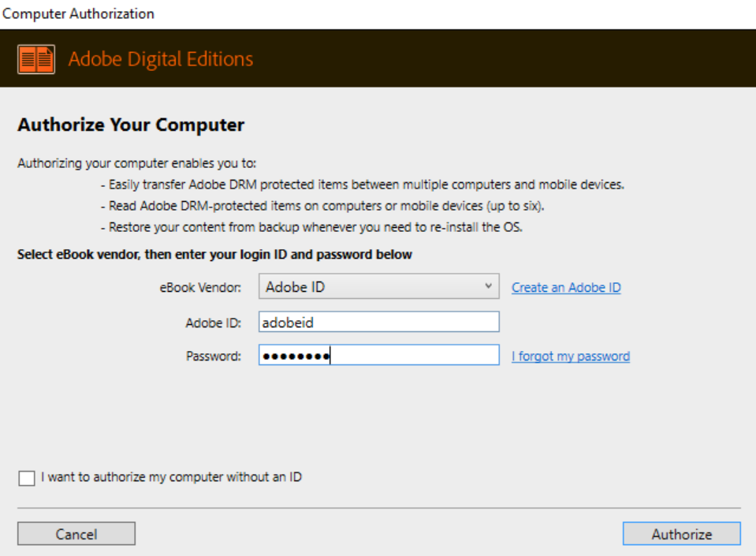The height and width of the screenshot is (556, 756).
Task: Open the eBook Vendor dropdown
Action: pyautogui.click(x=379, y=286)
